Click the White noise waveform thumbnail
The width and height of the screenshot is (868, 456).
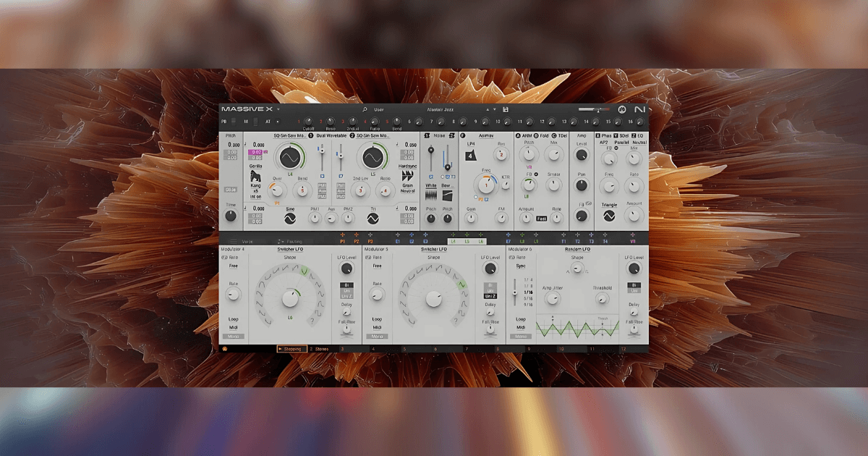click(x=431, y=195)
